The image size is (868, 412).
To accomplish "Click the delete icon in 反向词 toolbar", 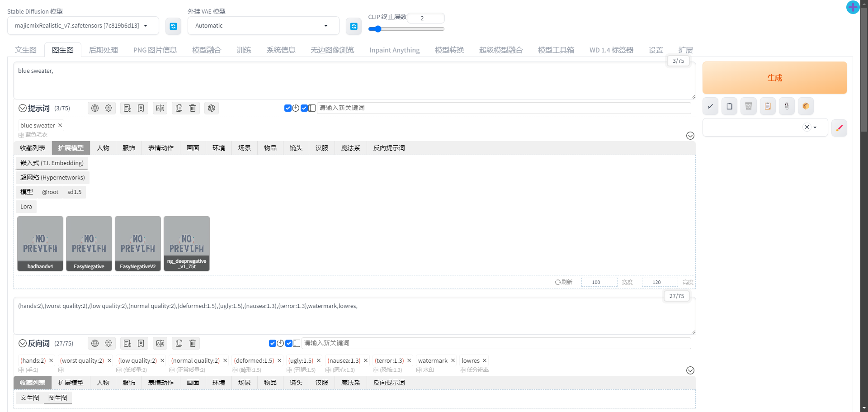I will point(193,343).
